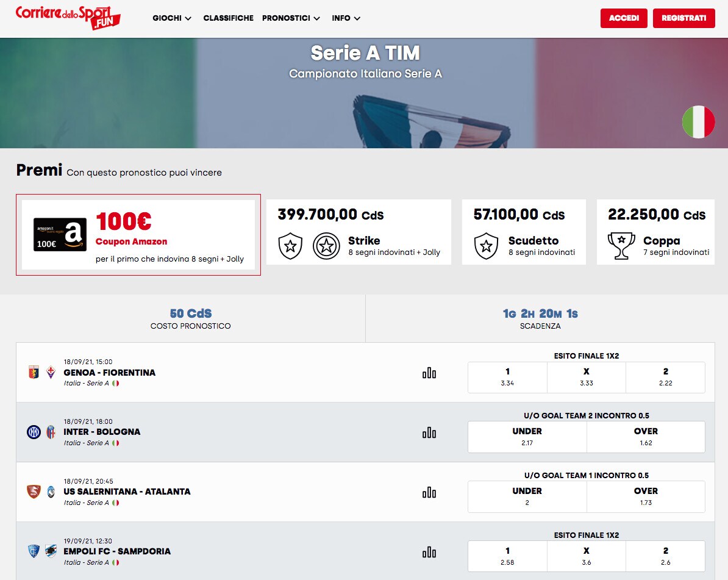Image resolution: width=728 pixels, height=580 pixels.
Task: Click the Genoa team crest
Action: click(x=34, y=372)
